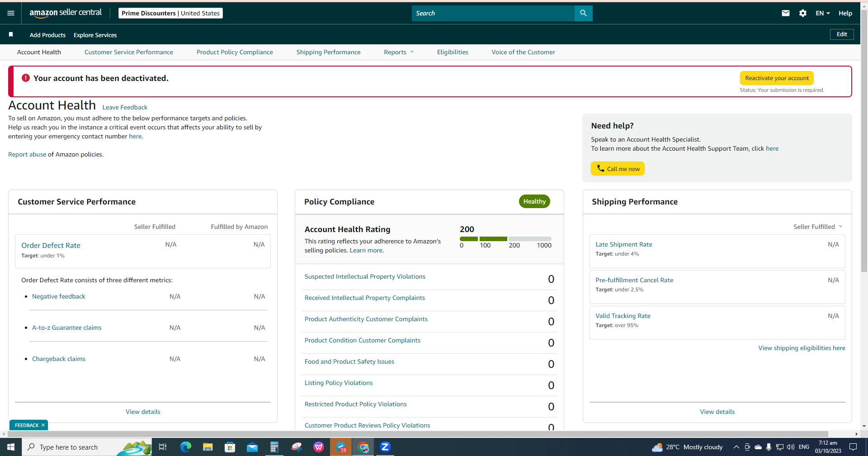Click the Late Shipment Rate link
Screen dimensions: 868x456
(x=624, y=244)
